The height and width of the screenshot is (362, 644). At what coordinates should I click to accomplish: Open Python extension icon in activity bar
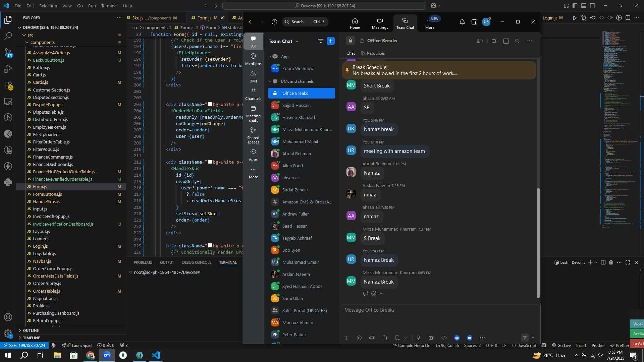(8, 182)
